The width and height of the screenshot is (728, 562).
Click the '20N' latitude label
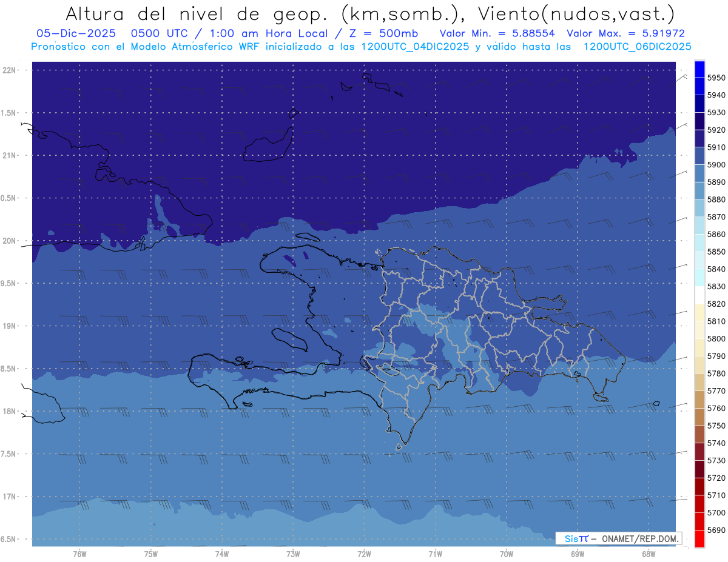point(9,241)
